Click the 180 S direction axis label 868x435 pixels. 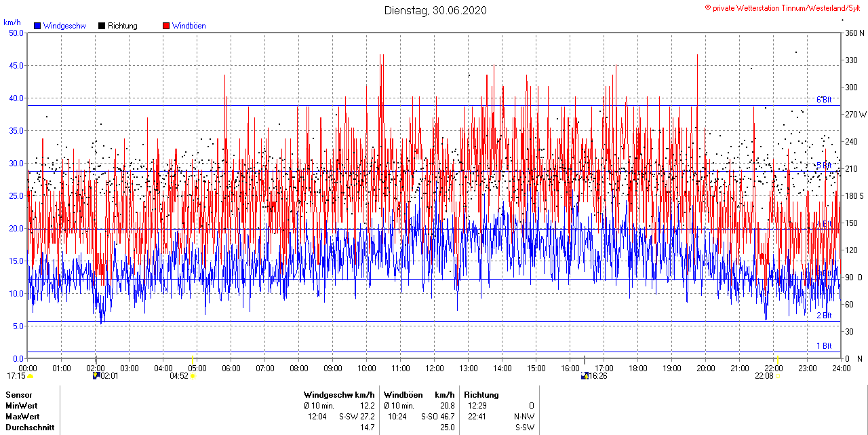tap(854, 195)
